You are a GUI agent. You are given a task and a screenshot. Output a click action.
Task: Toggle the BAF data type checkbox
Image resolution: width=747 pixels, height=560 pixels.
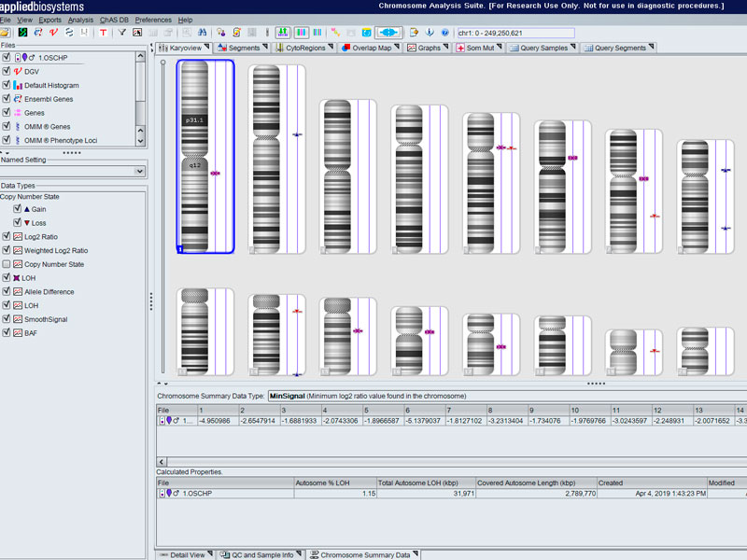(7, 332)
